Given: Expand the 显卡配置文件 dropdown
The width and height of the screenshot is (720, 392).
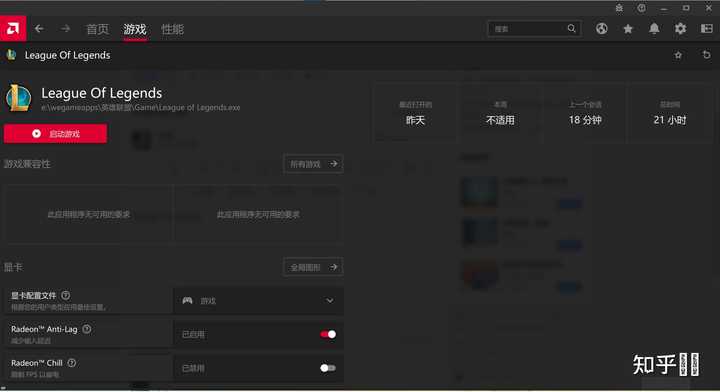Looking at the screenshot, I should pyautogui.click(x=259, y=301).
